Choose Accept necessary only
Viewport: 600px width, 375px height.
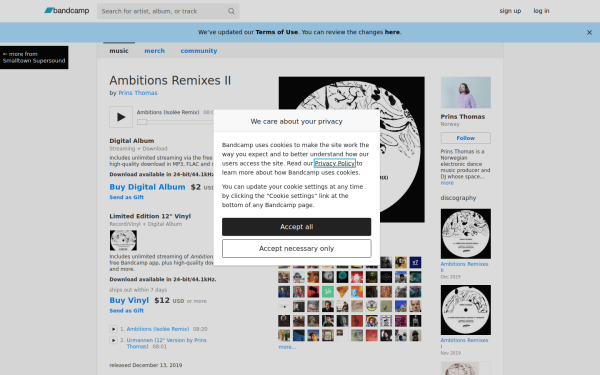297,249
